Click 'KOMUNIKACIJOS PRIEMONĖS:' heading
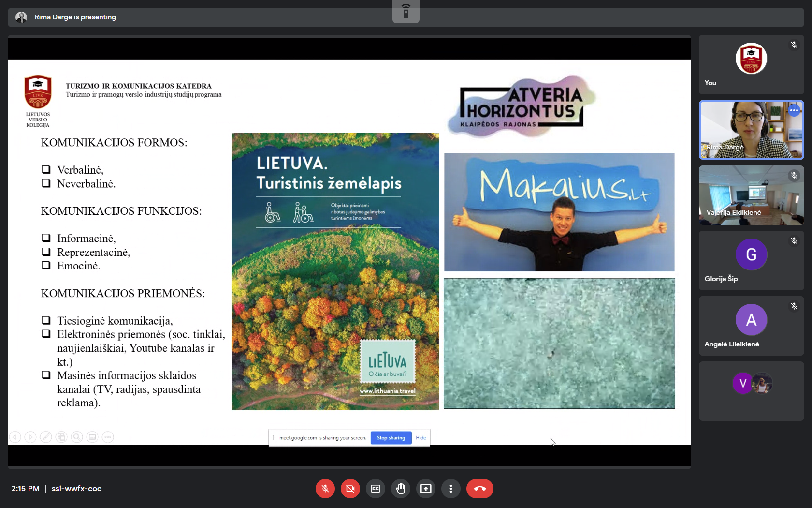812x508 pixels. pos(123,294)
